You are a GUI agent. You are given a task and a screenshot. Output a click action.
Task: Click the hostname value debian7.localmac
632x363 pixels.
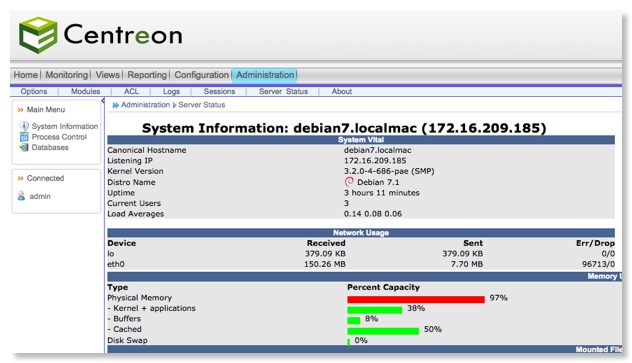(x=377, y=150)
